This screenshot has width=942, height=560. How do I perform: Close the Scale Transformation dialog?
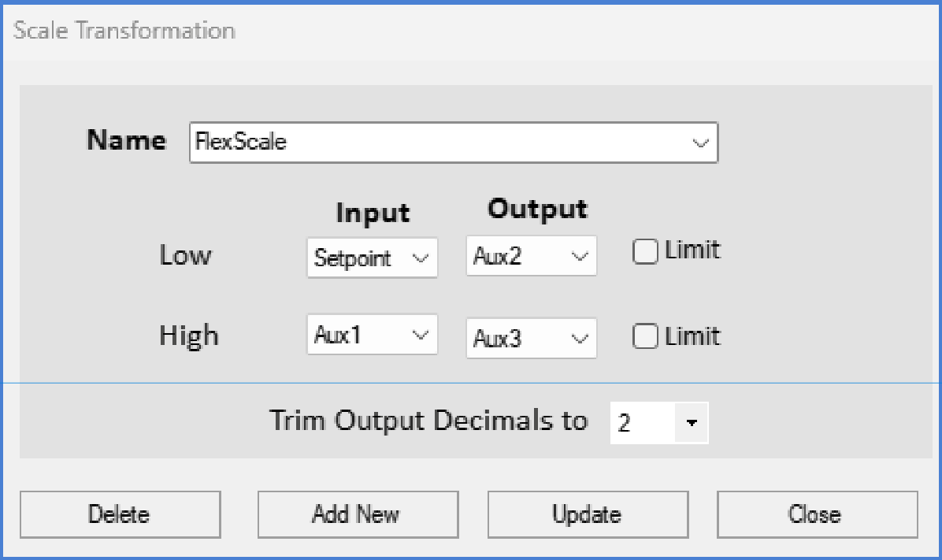coord(817,514)
